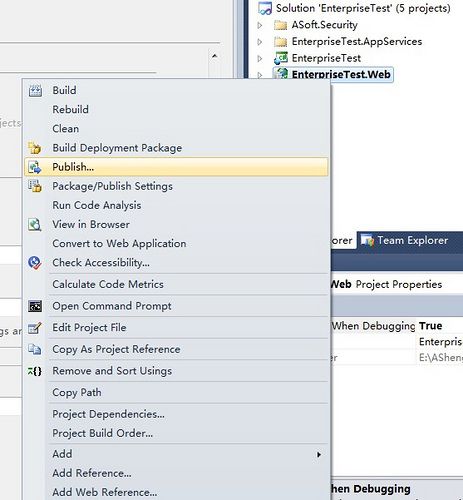Viewport: 463px width, 500px height.
Task: Click the Package/Publish Settings icon
Action: click(x=35, y=186)
